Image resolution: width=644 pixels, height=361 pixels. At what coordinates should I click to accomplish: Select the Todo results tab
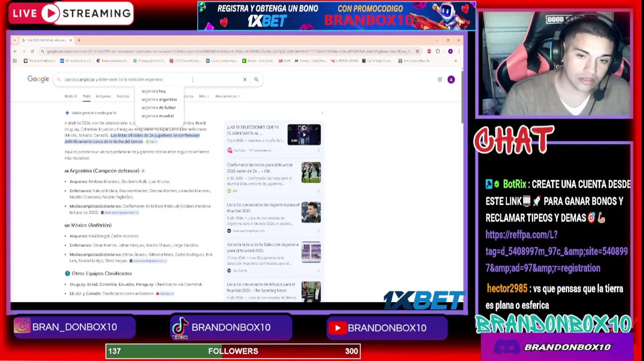[87, 96]
